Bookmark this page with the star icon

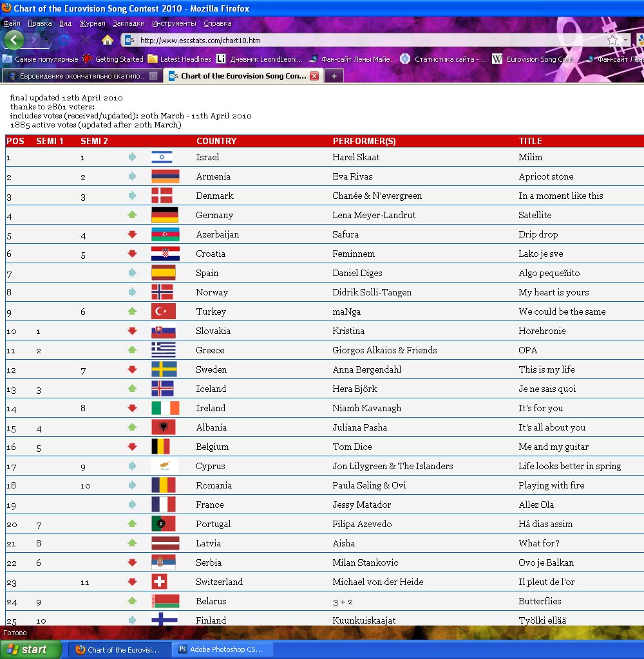pyautogui.click(x=612, y=40)
